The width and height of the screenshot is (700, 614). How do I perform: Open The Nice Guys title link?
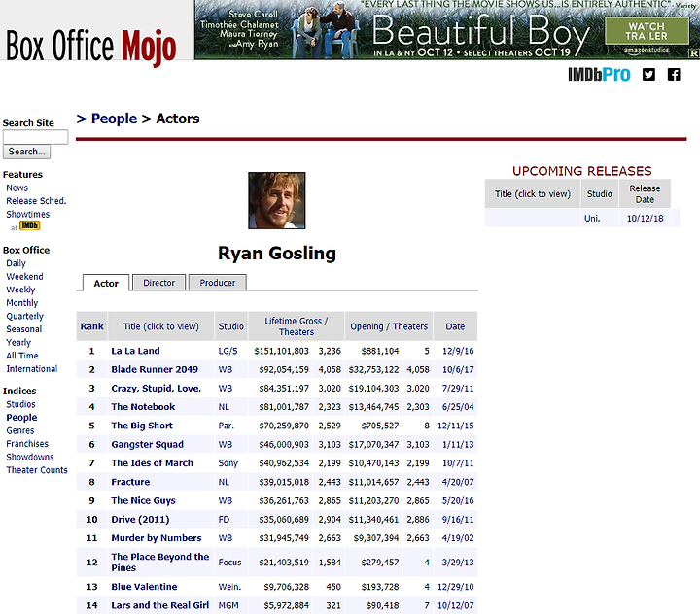pyautogui.click(x=143, y=501)
